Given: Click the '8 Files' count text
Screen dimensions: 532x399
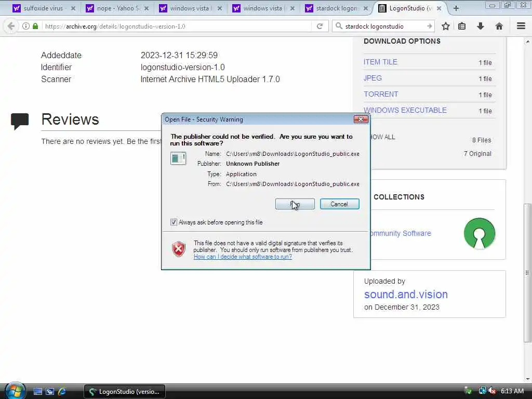Looking at the screenshot, I should tap(482, 140).
